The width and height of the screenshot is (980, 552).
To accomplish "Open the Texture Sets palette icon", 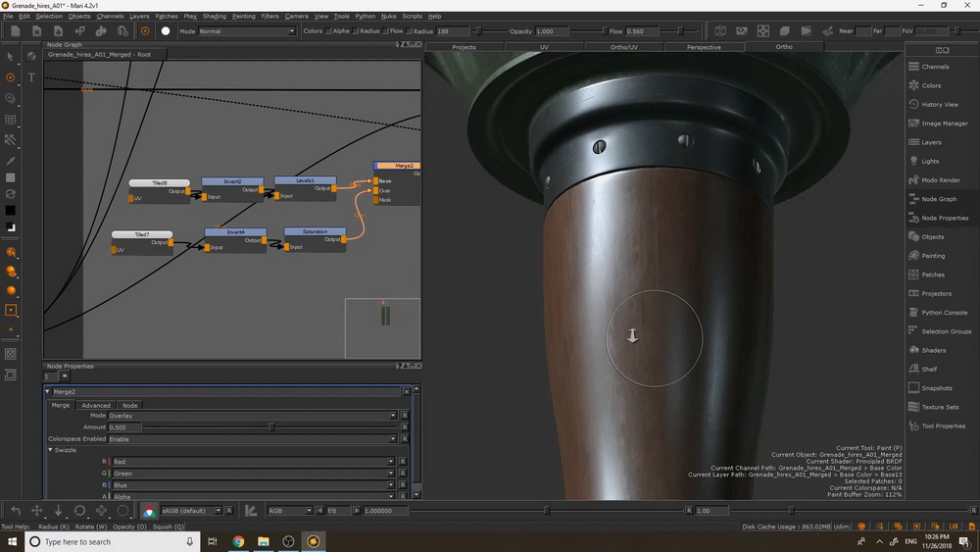I will coord(913,406).
